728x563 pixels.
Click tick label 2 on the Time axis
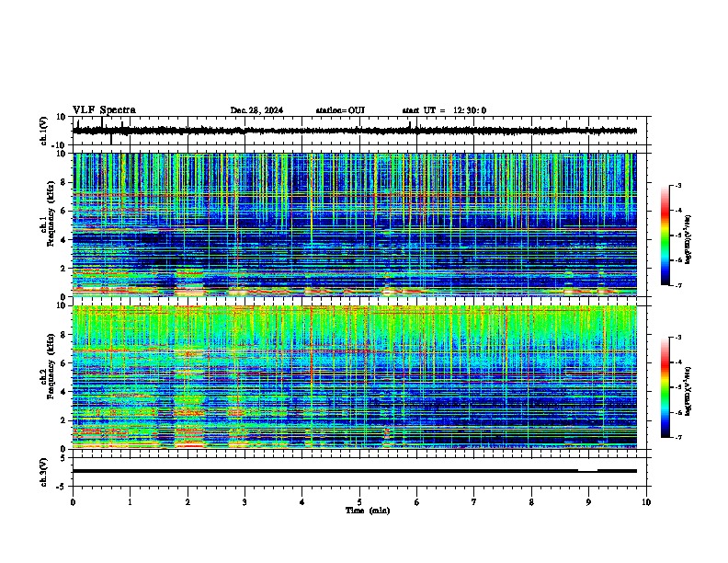(x=188, y=502)
